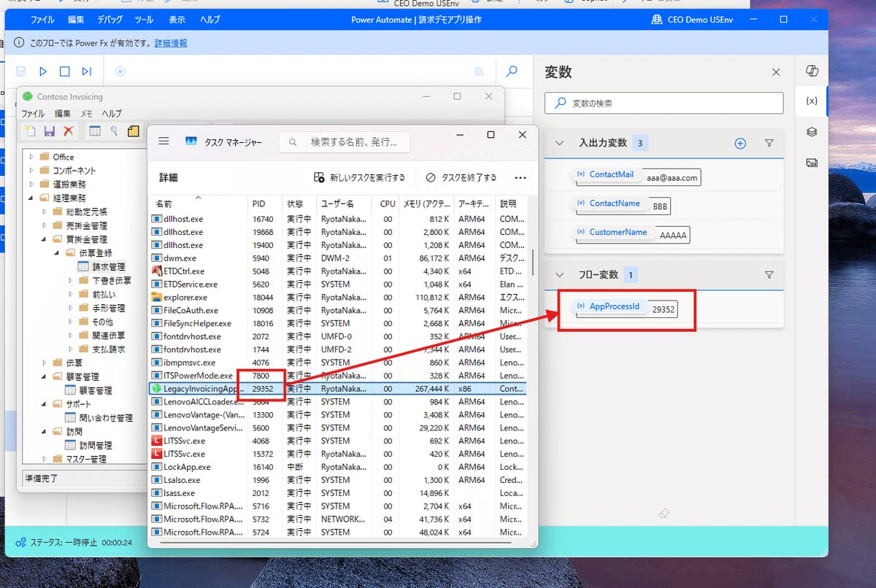Click the search icon in Contoso Invoicing toolbar
The height and width of the screenshot is (588, 876).
115,131
